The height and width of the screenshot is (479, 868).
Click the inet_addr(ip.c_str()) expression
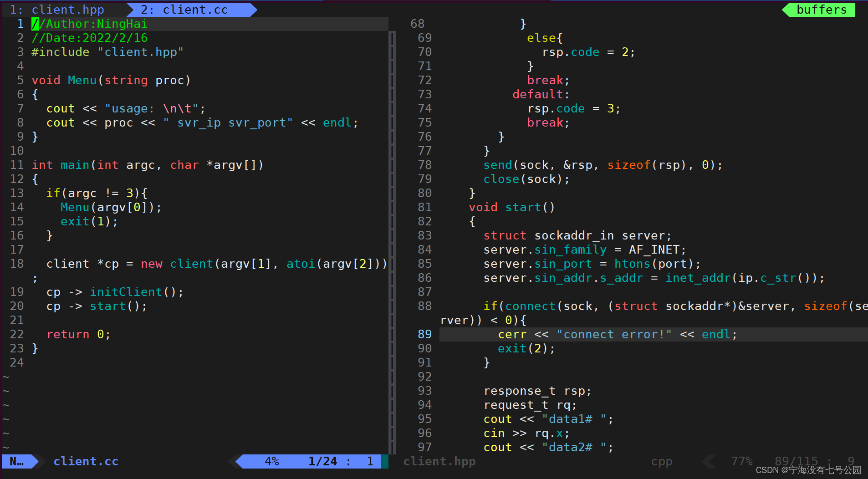tap(741, 278)
